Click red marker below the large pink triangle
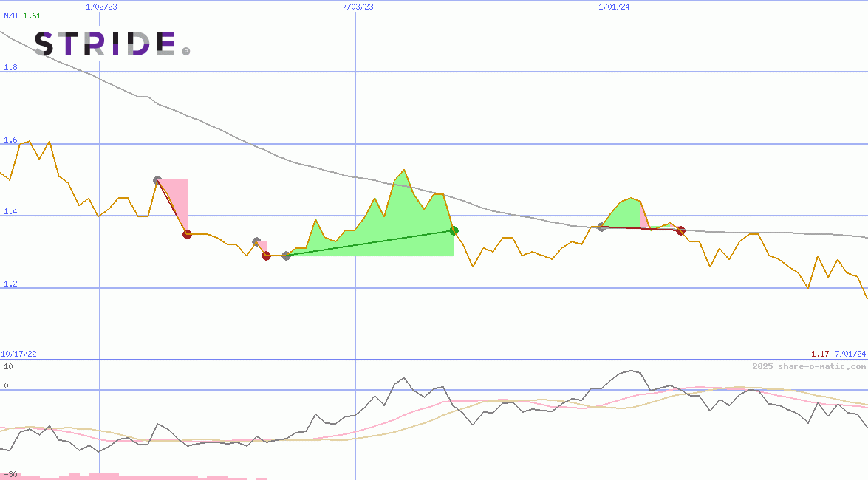The image size is (868, 480). click(x=187, y=234)
